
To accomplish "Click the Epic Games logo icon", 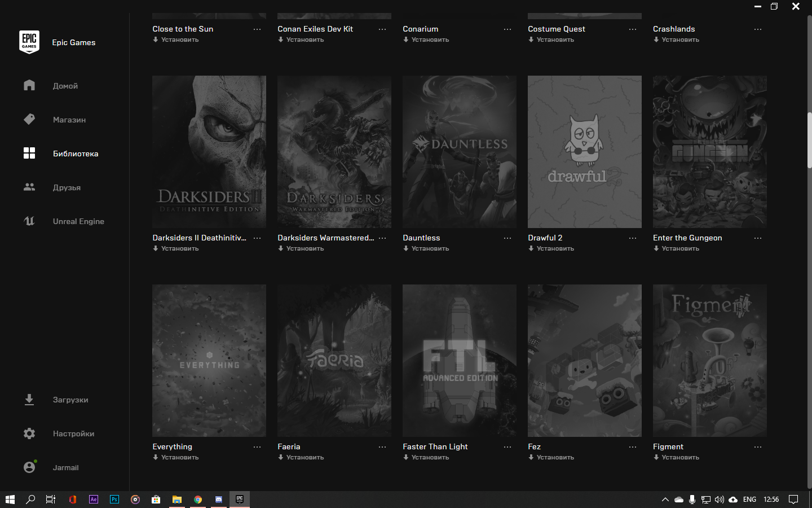I will tap(29, 42).
